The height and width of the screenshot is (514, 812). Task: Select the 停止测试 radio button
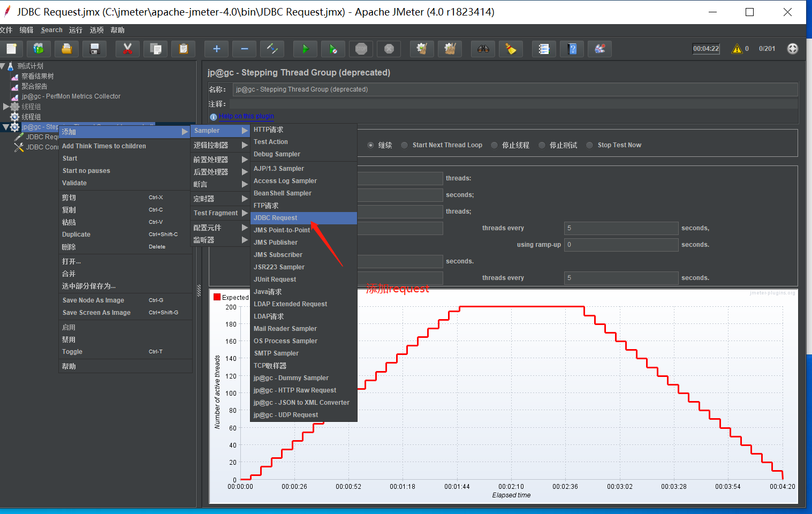point(542,145)
